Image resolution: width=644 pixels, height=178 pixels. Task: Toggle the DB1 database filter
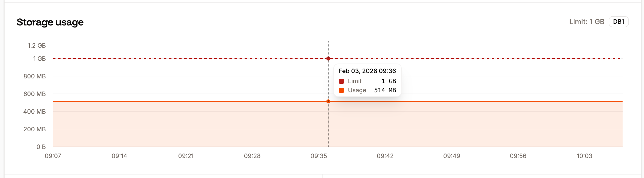coord(619,22)
